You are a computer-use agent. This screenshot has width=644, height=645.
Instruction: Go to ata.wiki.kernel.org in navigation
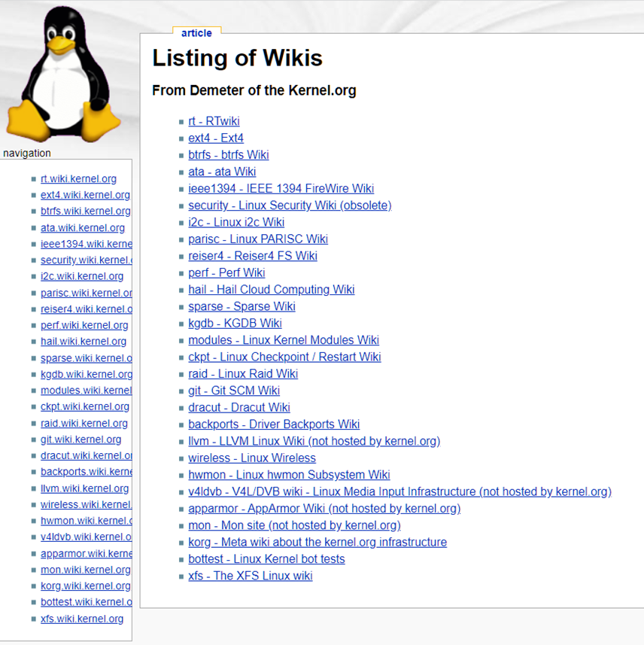[x=83, y=228]
